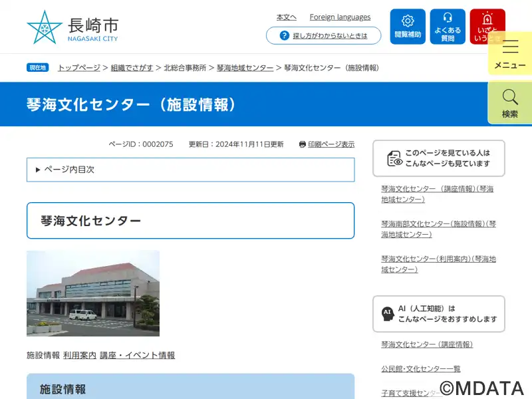This screenshot has width=532, height=399.
Task: Expand the ページ内目次 table of contents
Action: [191, 170]
